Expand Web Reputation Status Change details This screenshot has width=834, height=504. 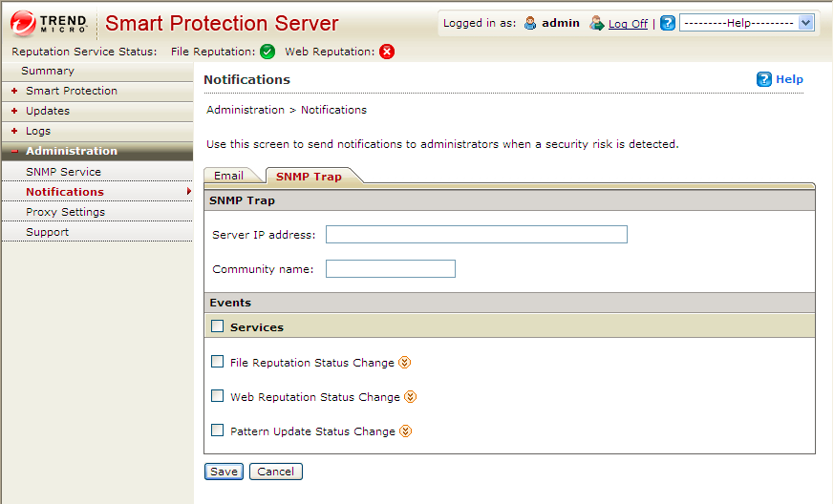click(411, 397)
